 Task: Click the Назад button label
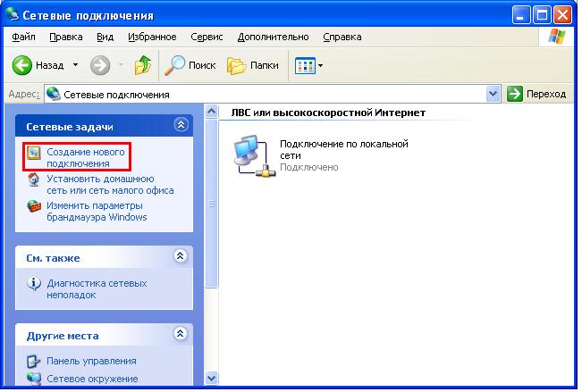click(50, 65)
